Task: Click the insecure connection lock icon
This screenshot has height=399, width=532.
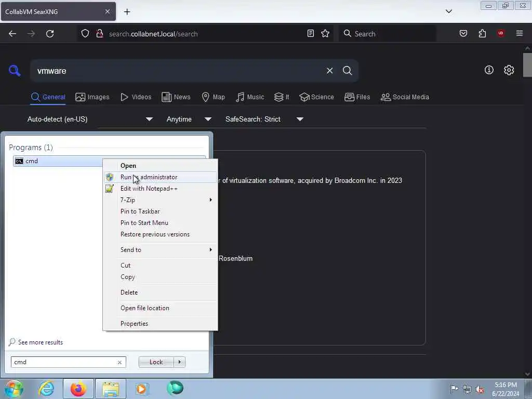Action: click(x=99, y=34)
